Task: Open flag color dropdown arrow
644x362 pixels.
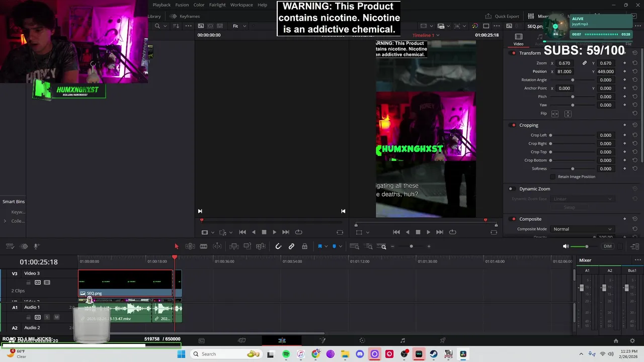Action: point(326,246)
